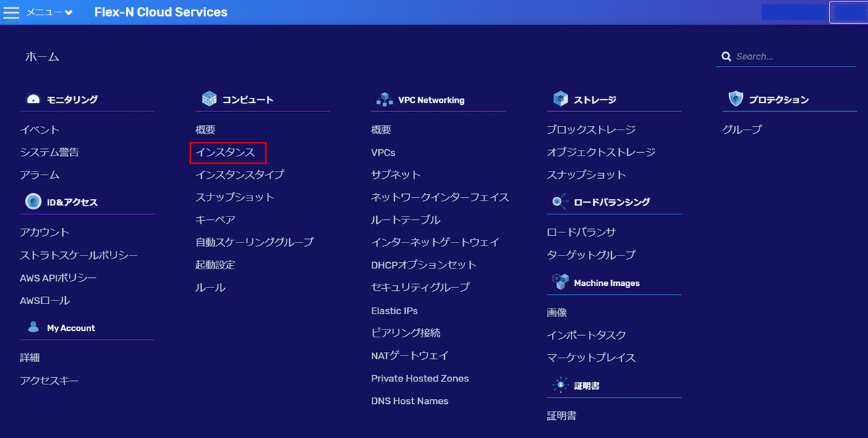Click the VPC Networking icon
Screen dimensions: 868x438
click(x=385, y=100)
